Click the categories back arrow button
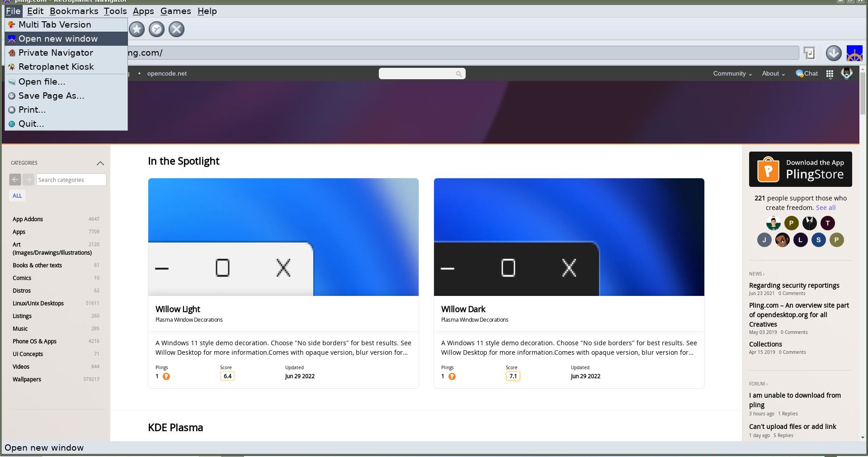Screen dimensions: 868x457 [15, 180]
